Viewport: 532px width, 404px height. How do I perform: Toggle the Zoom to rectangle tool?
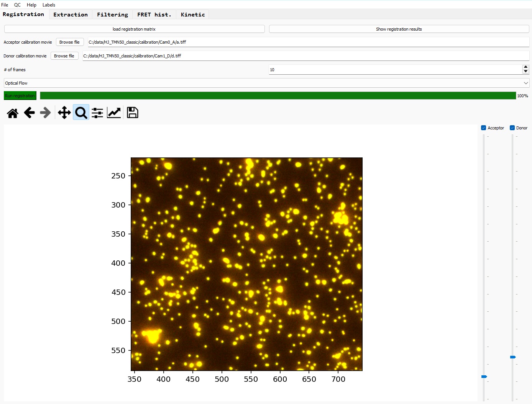click(81, 113)
